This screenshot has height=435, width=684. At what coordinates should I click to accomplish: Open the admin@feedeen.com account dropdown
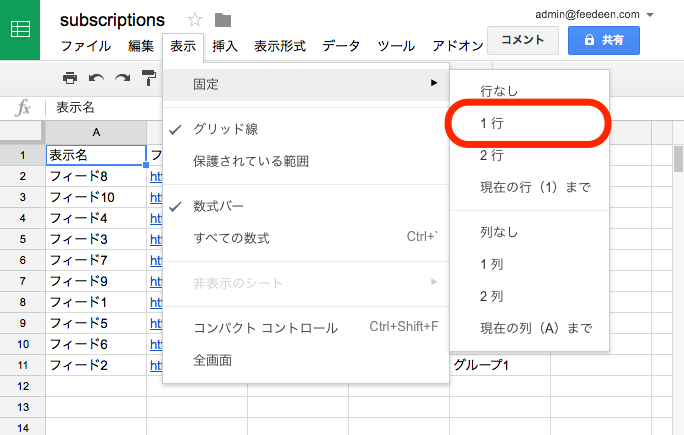coord(650,15)
